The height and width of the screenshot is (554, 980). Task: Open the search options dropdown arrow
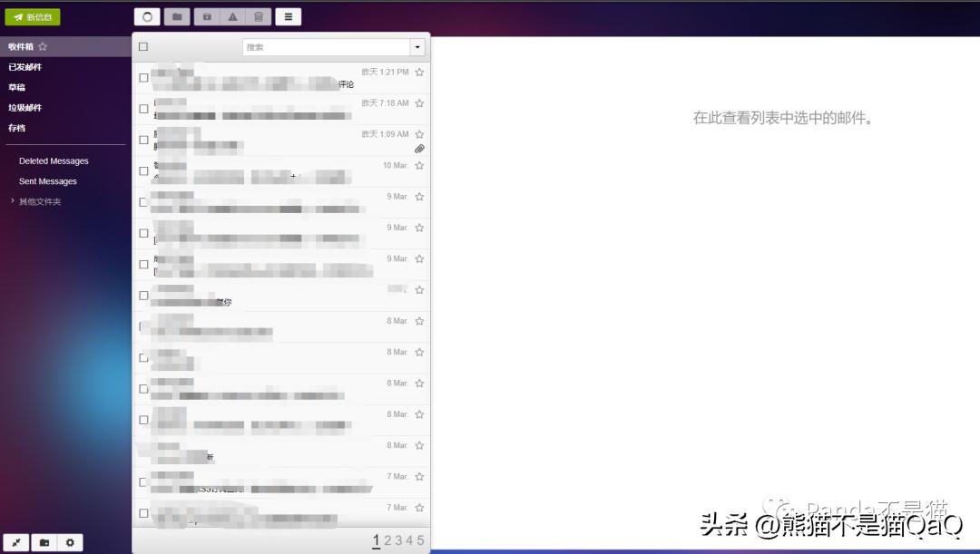tap(416, 46)
